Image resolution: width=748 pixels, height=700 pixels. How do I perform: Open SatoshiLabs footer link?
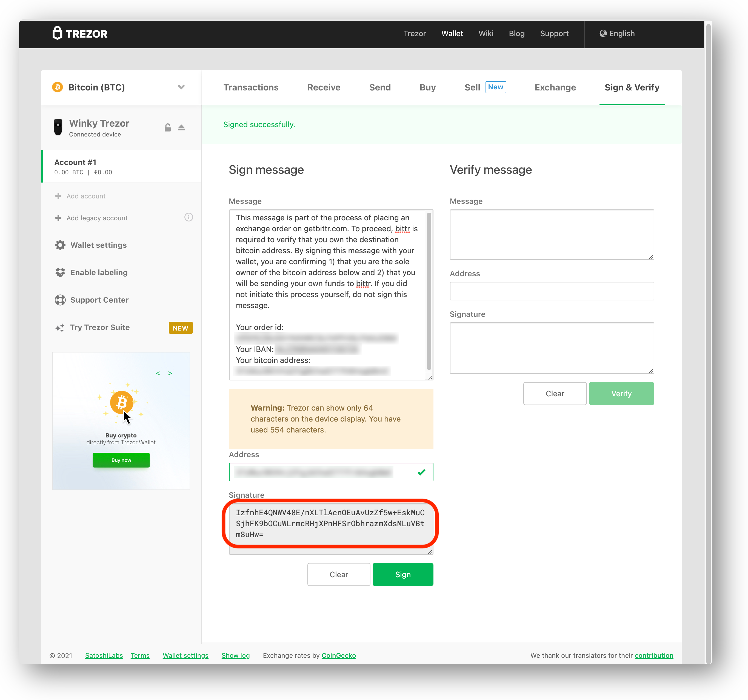pyautogui.click(x=104, y=655)
